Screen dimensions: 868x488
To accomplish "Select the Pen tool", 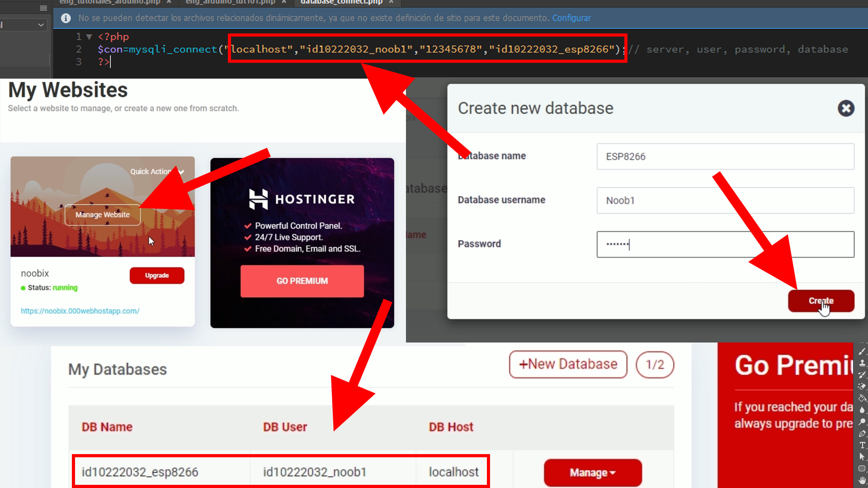I will (x=862, y=433).
